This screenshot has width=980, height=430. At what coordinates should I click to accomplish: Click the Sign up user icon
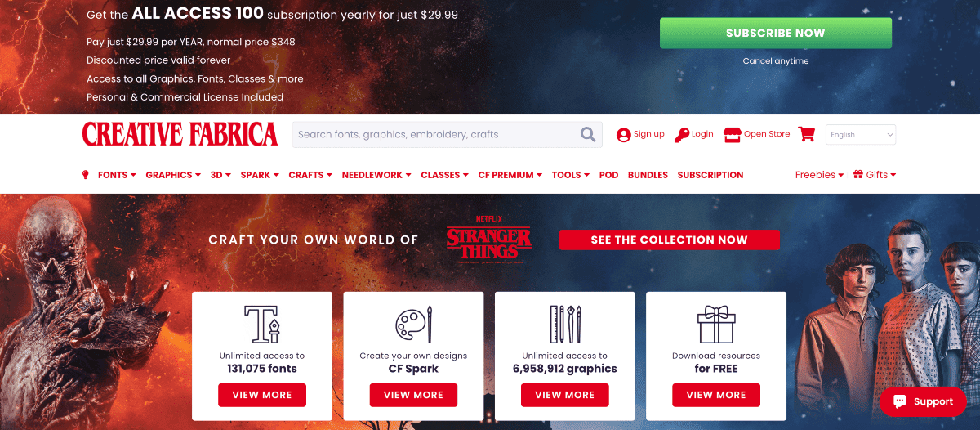(x=624, y=135)
